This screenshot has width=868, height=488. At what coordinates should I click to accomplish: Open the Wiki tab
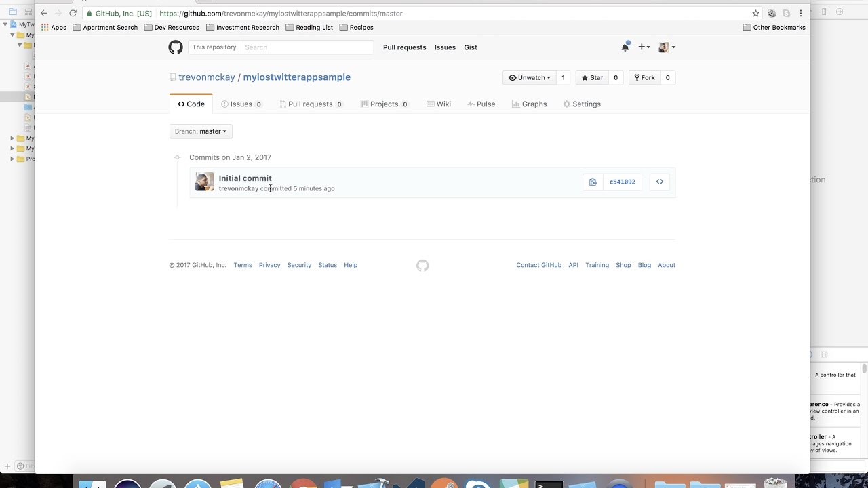point(439,104)
